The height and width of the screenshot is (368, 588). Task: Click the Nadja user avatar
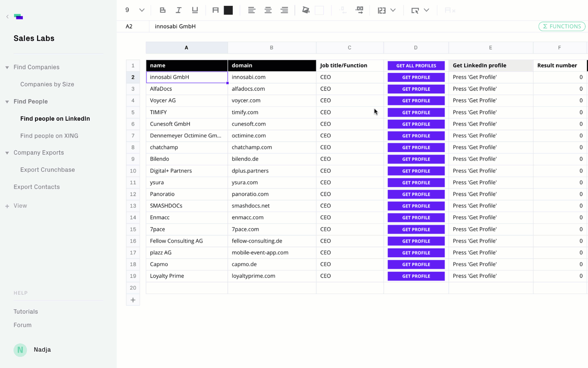point(20,350)
